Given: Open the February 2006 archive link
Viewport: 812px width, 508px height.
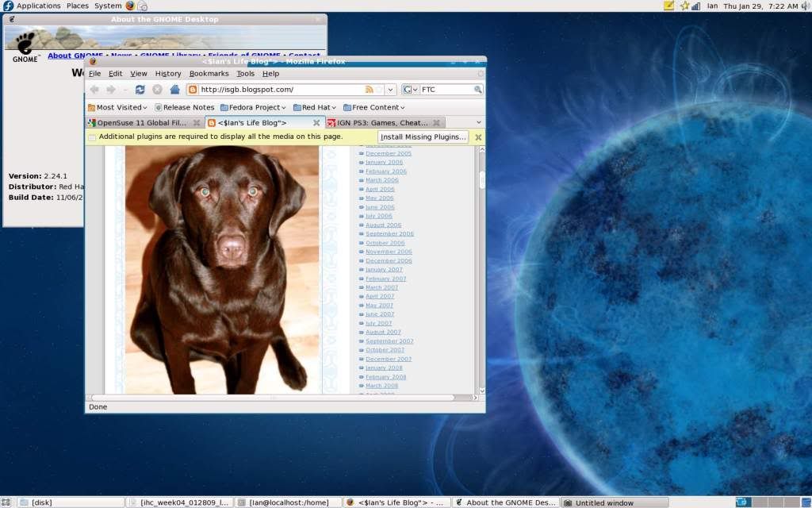Looking at the screenshot, I should [386, 171].
